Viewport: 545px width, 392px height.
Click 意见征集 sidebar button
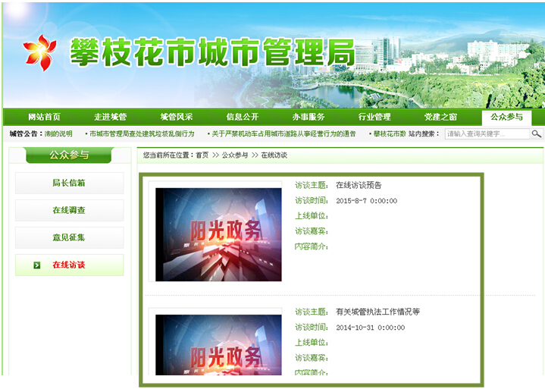point(69,237)
